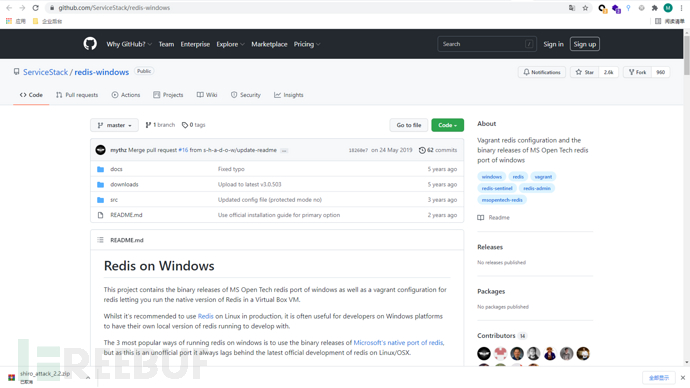Switch to the Pull requests tab
The image size is (690, 388).
[x=77, y=95]
